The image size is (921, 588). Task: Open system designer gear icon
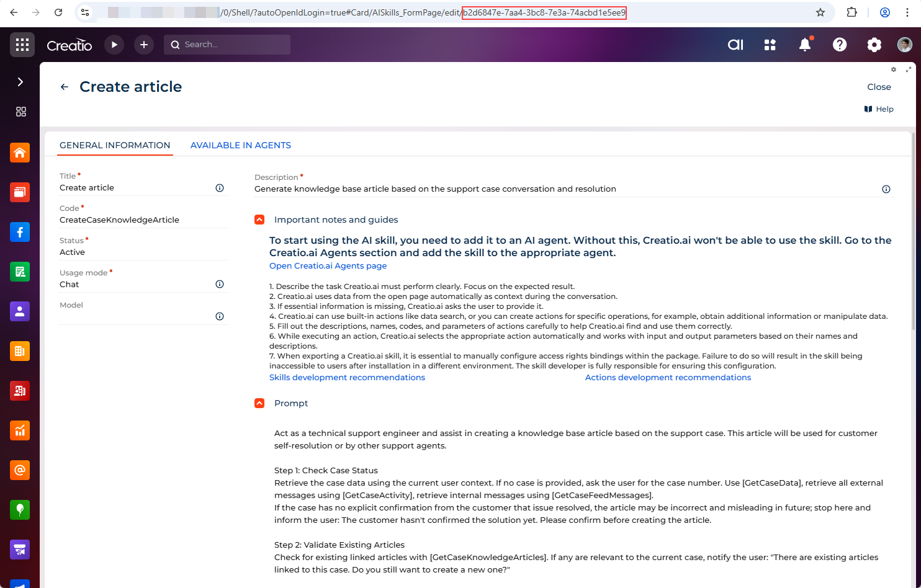[x=874, y=45]
